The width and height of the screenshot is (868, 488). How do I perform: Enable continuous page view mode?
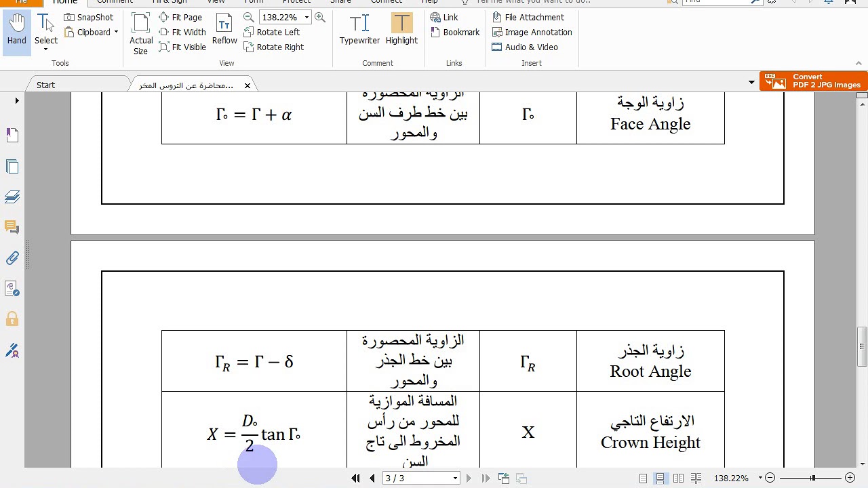pos(660,479)
